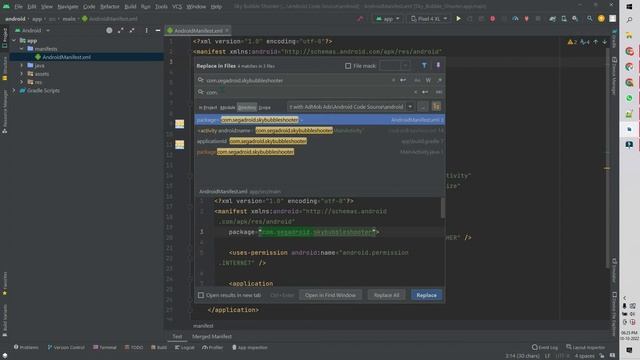This screenshot has height=360, width=640.
Task: Expand the java folder
Action: click(22, 65)
